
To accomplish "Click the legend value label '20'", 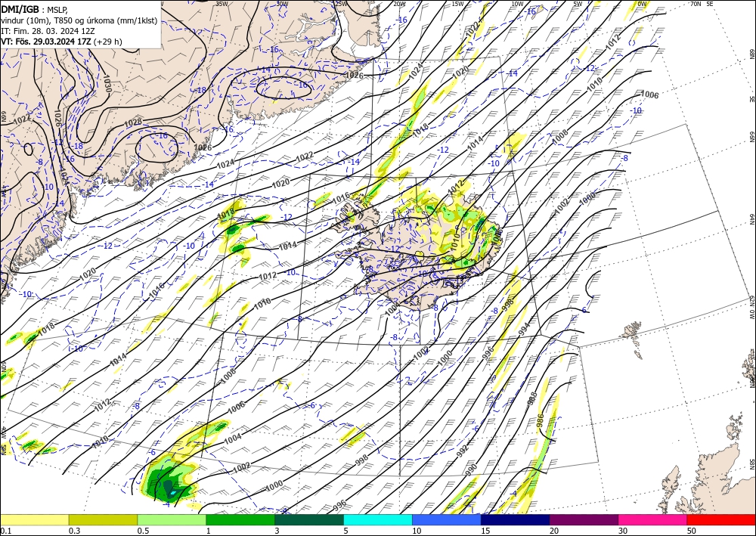I will click(554, 531).
